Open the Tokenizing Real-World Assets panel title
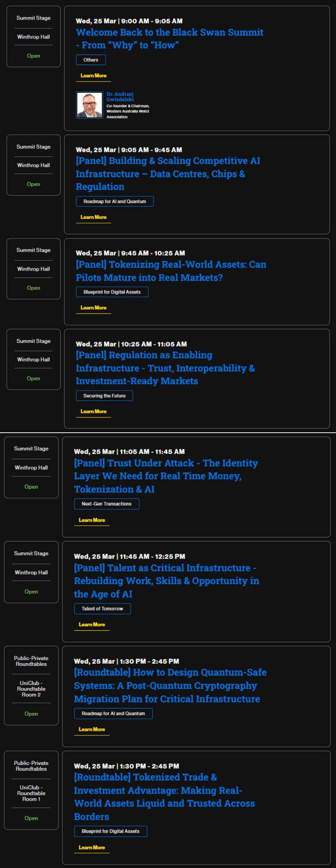 tap(171, 271)
